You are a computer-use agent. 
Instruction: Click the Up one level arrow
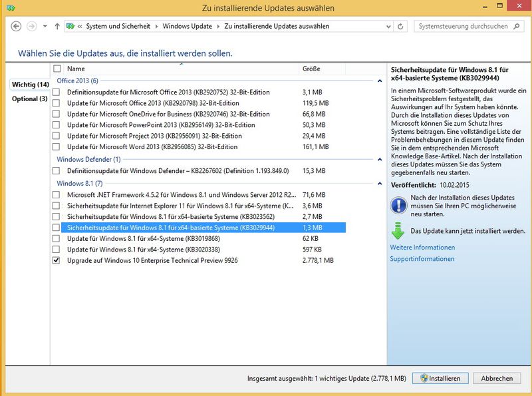coord(57,27)
